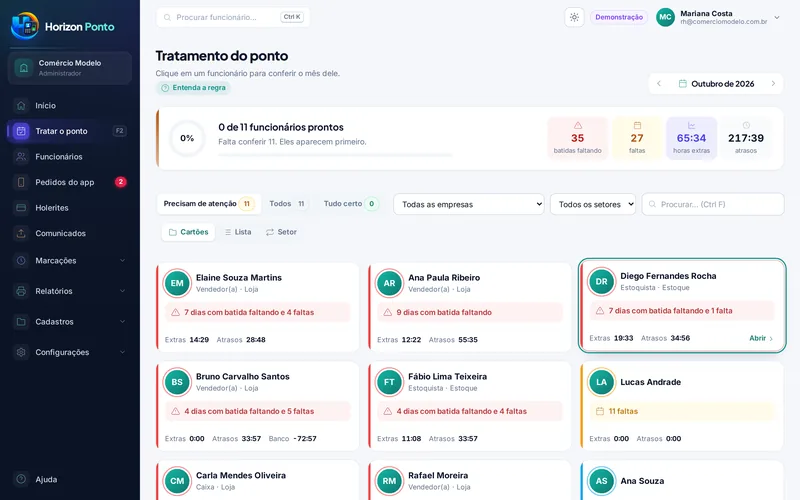Expand the Cadastros submenu chevron
The width and height of the screenshot is (800, 500).
point(122,321)
